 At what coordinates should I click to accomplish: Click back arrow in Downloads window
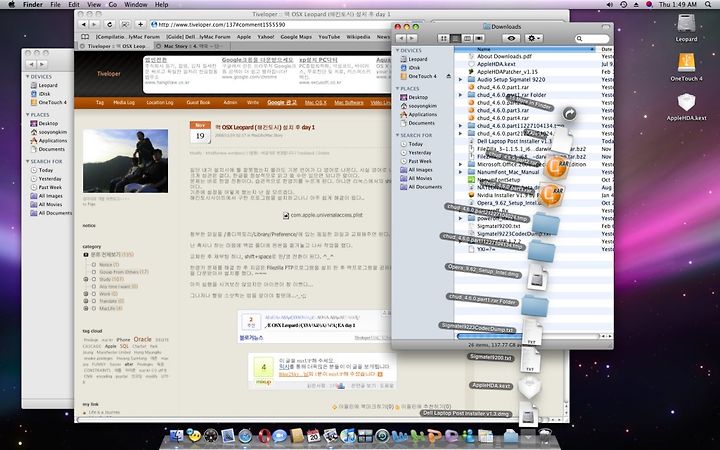(401, 39)
